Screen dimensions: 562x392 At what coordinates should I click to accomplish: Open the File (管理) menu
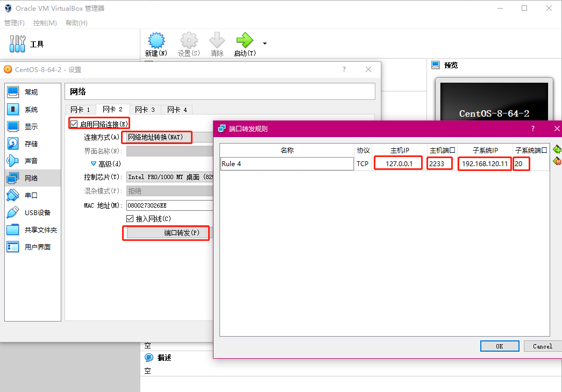15,23
